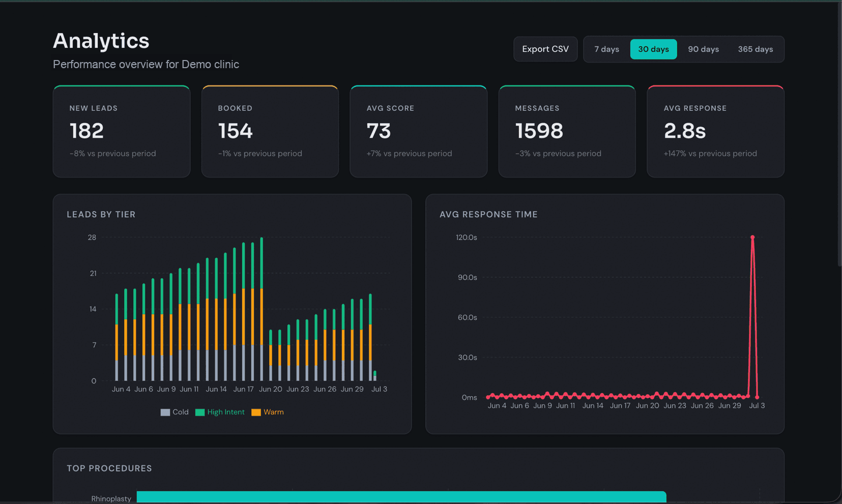Click the Avg Response Time heading
The width and height of the screenshot is (842, 504).
(488, 215)
